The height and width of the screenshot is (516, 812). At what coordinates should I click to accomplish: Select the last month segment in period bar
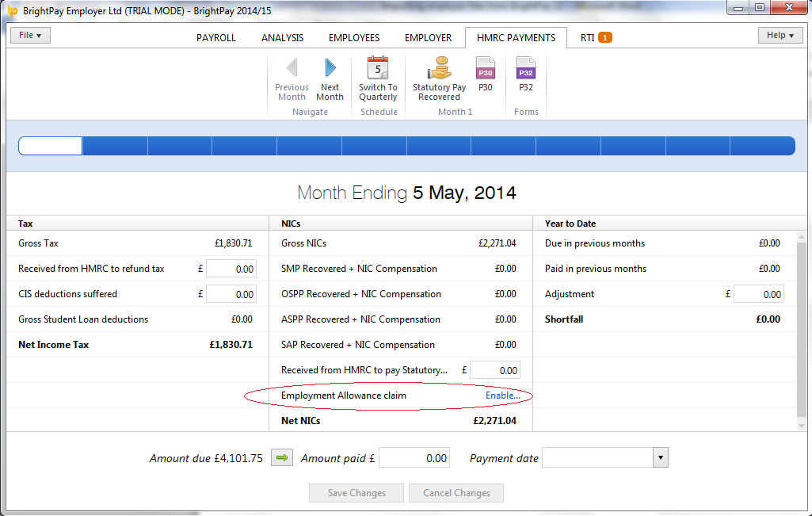click(x=762, y=146)
